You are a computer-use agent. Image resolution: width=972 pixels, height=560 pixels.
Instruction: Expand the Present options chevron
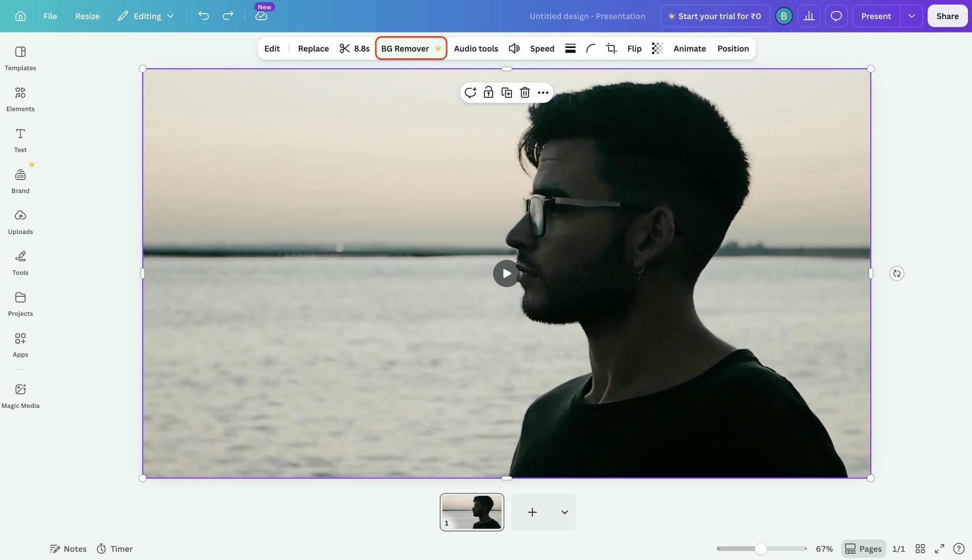(x=911, y=16)
